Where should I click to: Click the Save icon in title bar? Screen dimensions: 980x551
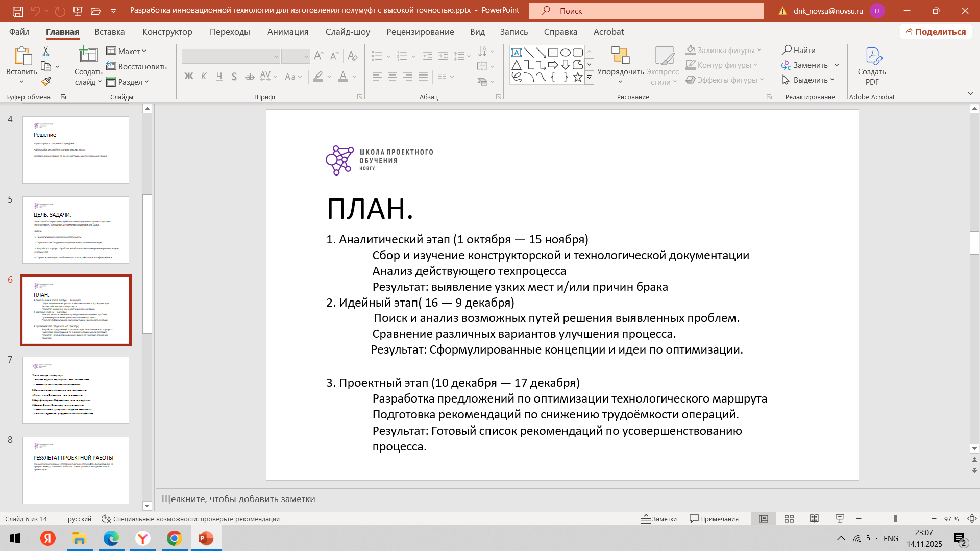click(x=17, y=11)
